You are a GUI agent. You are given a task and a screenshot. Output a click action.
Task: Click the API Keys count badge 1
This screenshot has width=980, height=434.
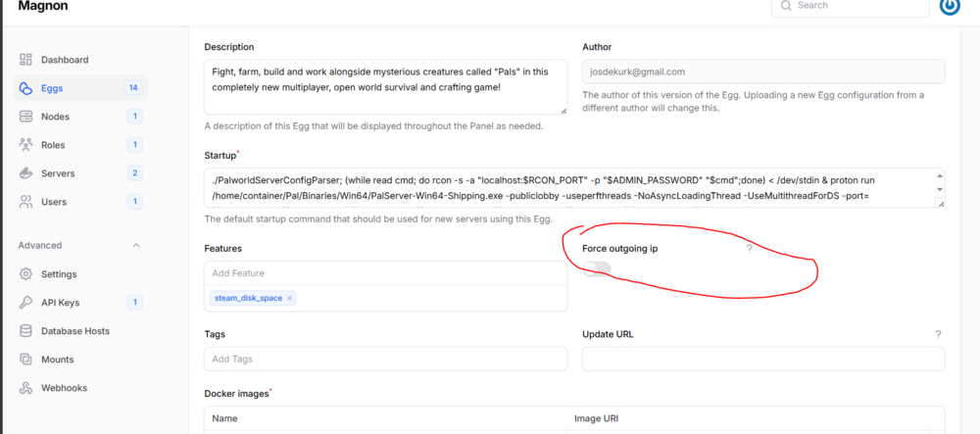click(134, 303)
